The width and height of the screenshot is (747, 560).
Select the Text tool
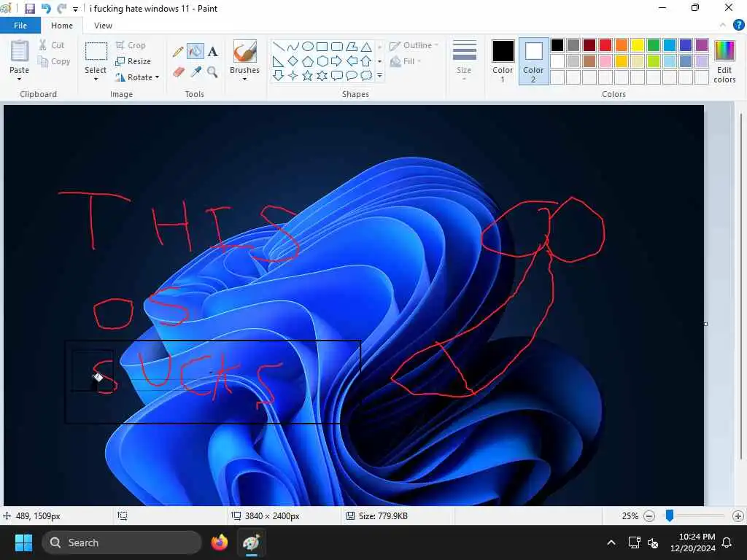point(212,52)
